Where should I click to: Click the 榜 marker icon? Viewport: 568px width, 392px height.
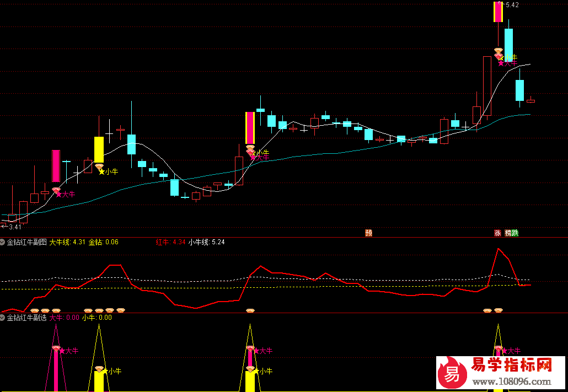point(508,233)
